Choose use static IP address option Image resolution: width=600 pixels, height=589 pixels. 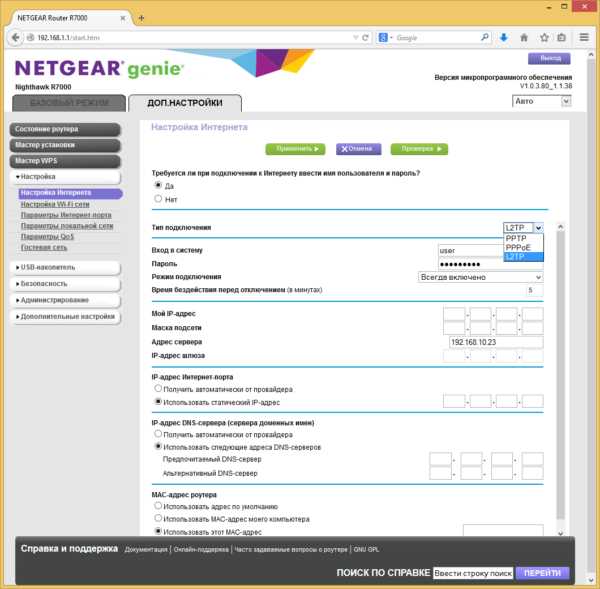(x=158, y=401)
